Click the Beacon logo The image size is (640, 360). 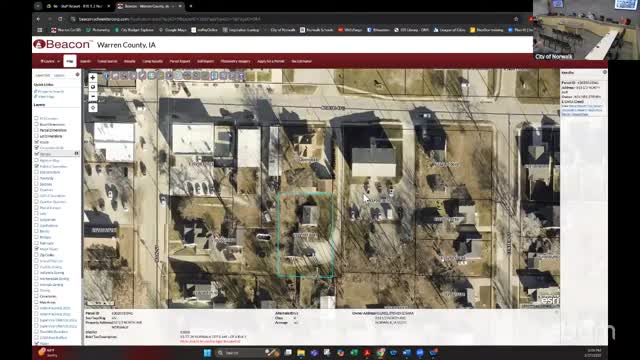62,44
